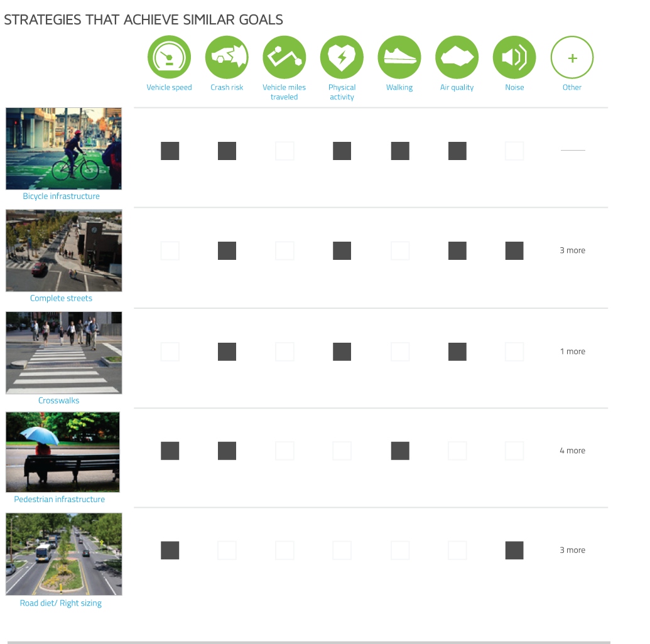Select the Crash risk car icon
Image resolution: width=650 pixels, height=644 pixels.
click(x=227, y=57)
